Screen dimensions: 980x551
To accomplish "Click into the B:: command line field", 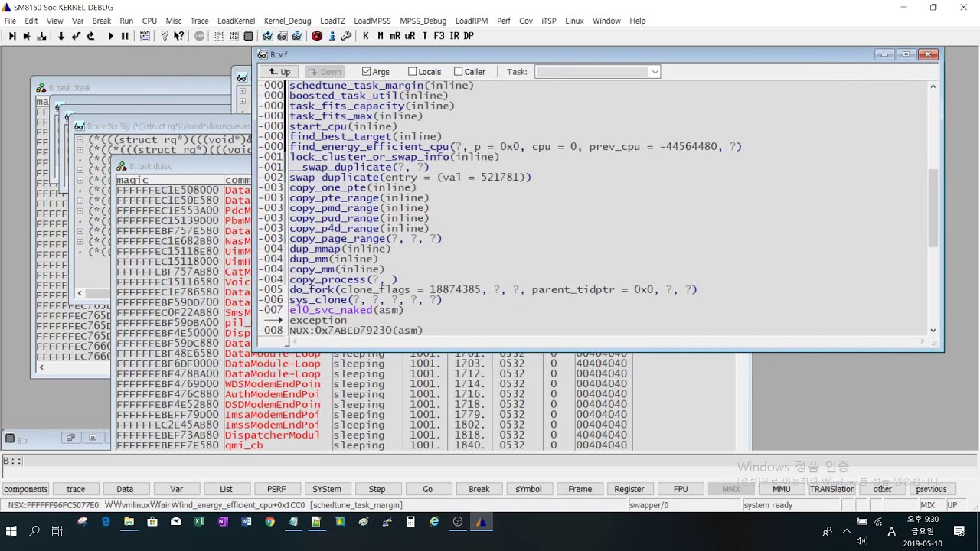I will click(498, 461).
